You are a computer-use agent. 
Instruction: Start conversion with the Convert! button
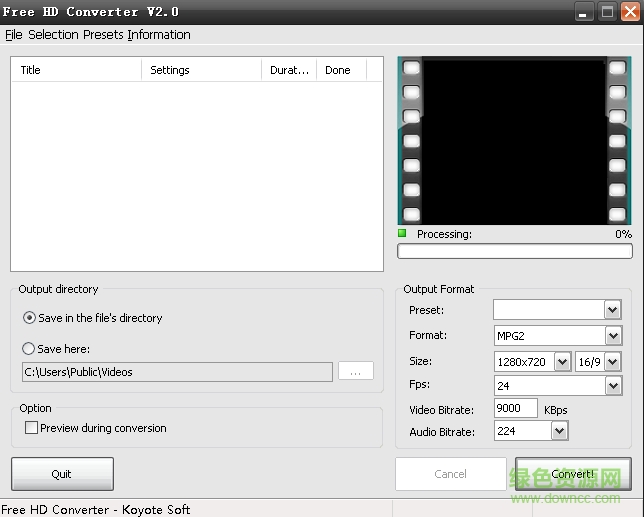point(573,474)
